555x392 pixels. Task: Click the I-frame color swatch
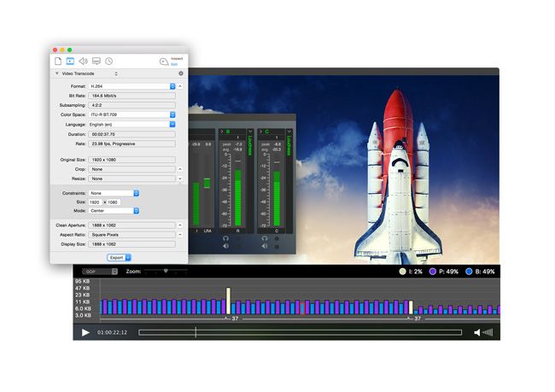point(402,272)
